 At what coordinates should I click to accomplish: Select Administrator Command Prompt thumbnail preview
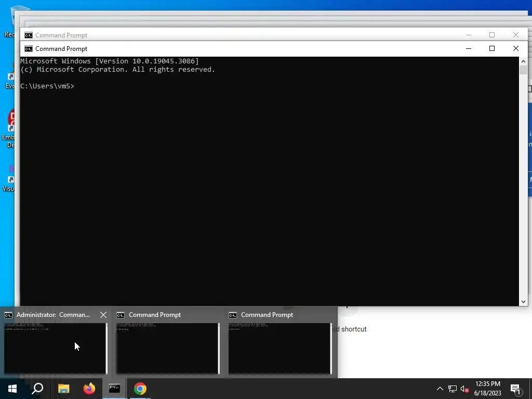tap(55, 348)
